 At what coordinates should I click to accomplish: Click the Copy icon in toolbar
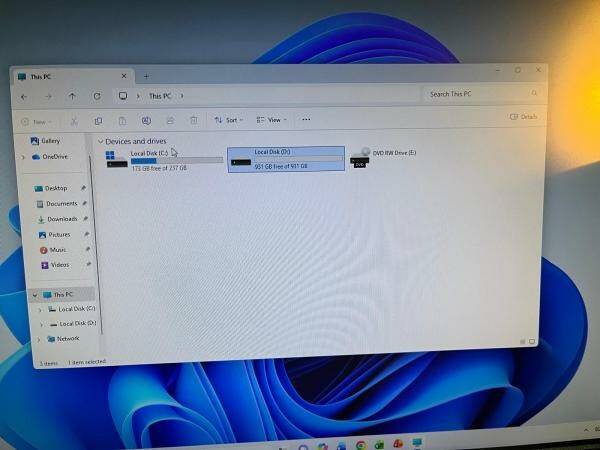[98, 121]
